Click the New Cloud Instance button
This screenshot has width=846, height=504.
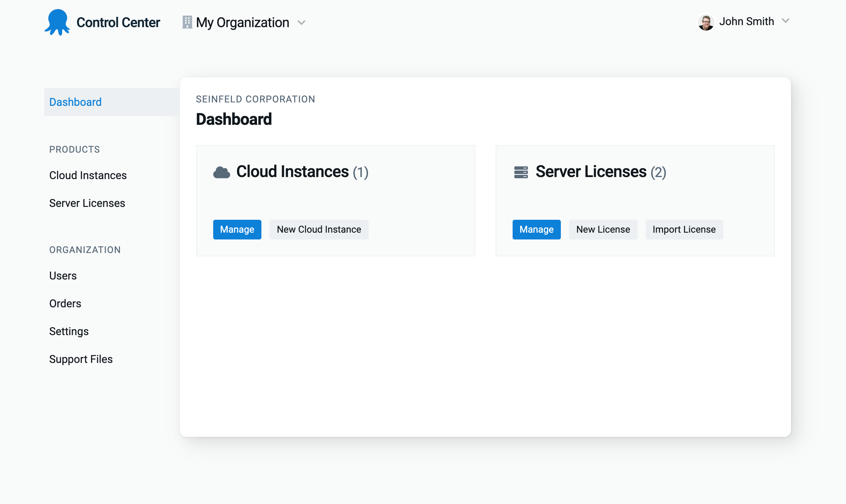318,229
